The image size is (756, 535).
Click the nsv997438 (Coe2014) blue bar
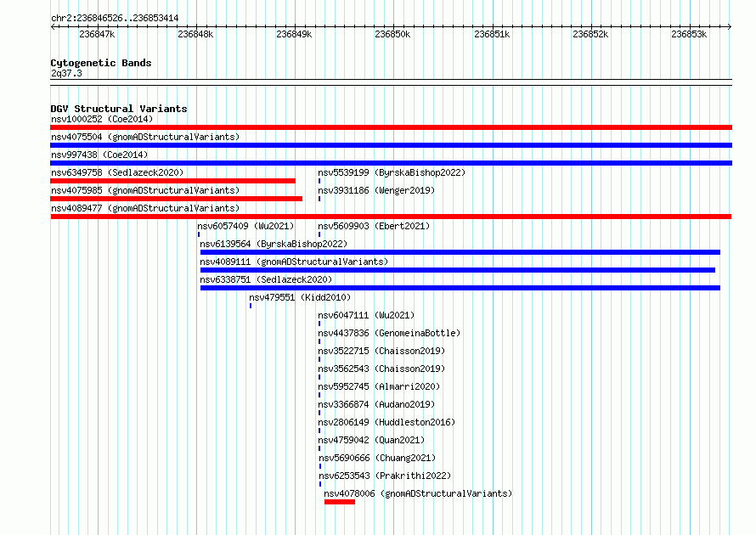(391, 163)
